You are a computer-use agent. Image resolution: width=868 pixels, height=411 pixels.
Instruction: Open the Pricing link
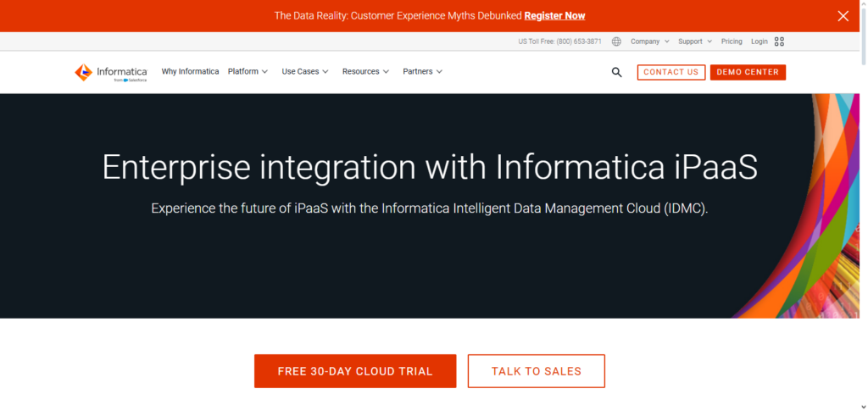(x=732, y=42)
